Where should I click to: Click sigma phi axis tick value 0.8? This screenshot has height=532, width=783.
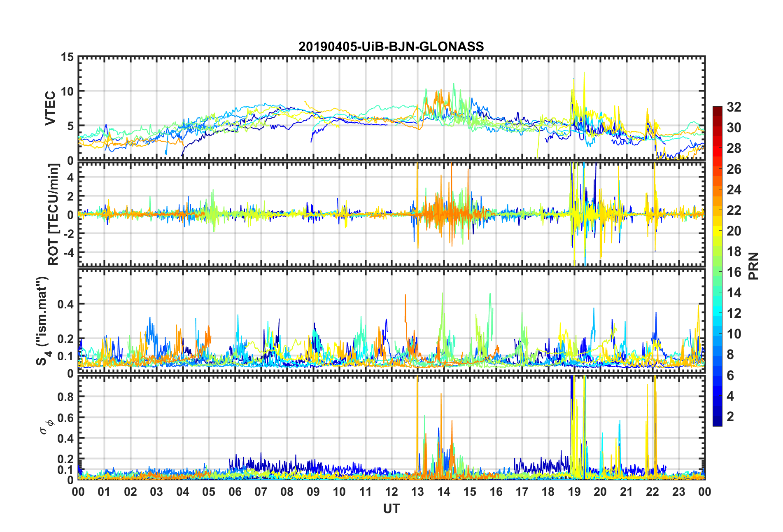pos(65,397)
